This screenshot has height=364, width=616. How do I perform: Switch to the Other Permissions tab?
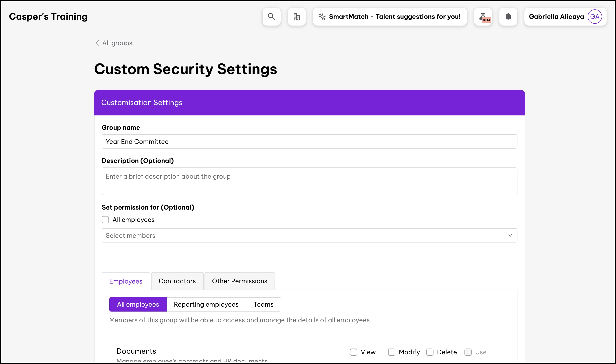point(240,281)
